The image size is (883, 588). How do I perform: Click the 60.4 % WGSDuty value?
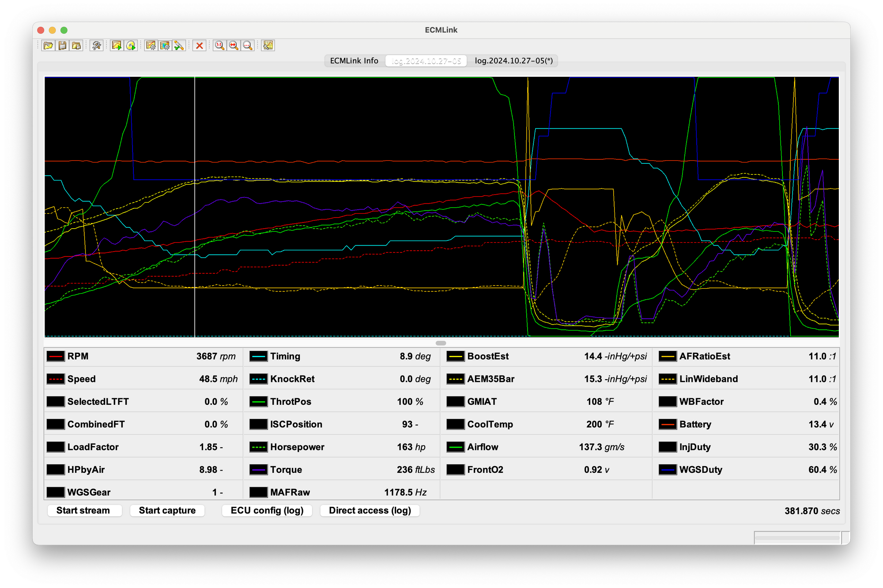pos(823,470)
